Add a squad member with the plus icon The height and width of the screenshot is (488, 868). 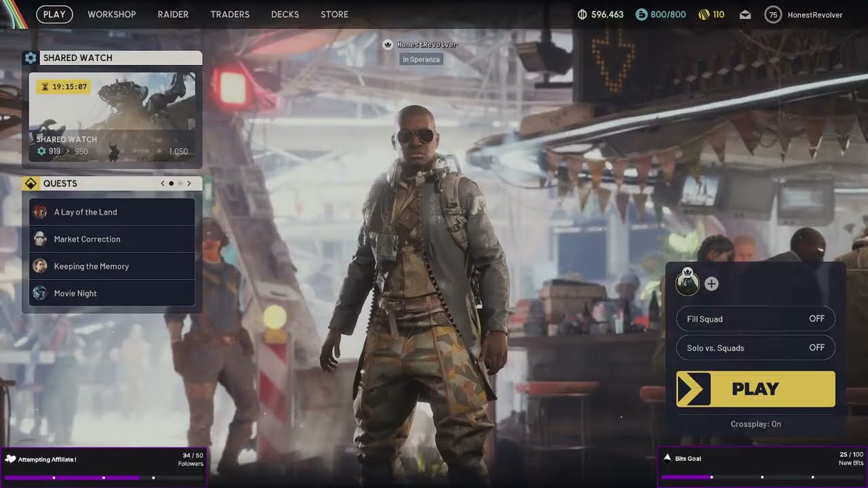point(711,284)
